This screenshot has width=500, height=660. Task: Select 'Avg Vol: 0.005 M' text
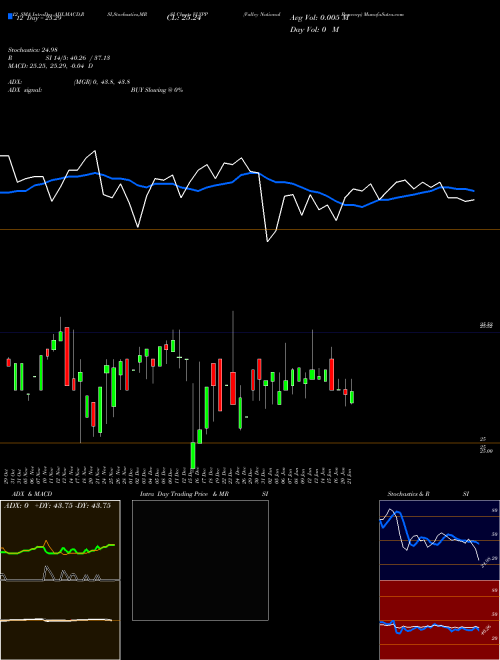coord(319,18)
